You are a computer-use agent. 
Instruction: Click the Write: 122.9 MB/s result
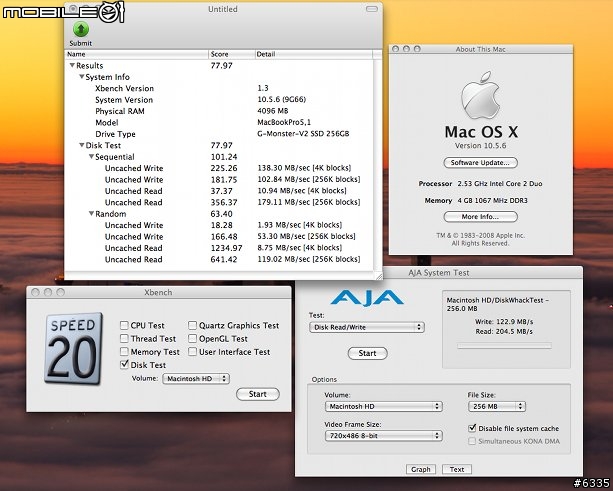(x=504, y=322)
